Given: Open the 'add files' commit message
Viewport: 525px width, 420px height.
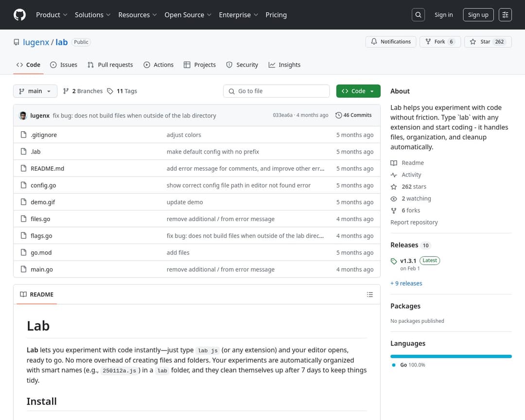Looking at the screenshot, I should (x=178, y=253).
